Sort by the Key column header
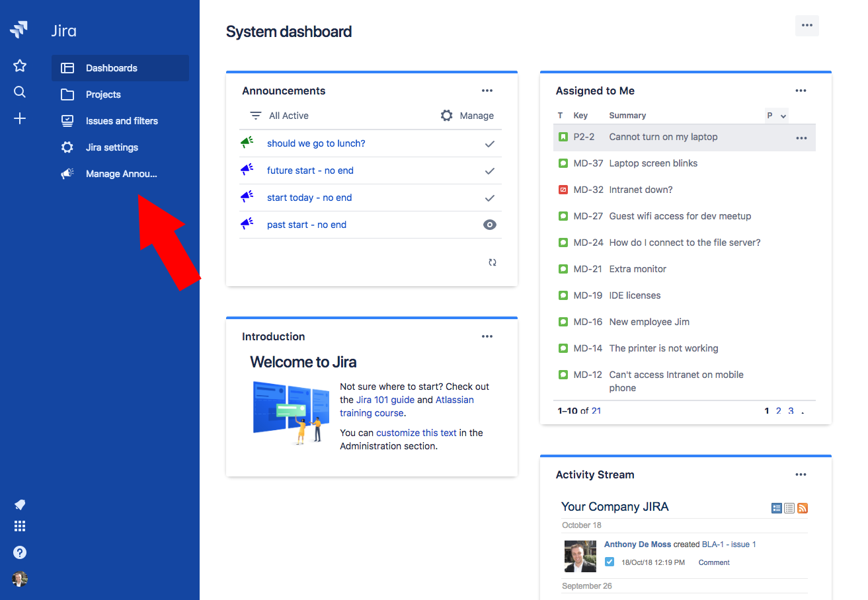This screenshot has height=600, width=868. click(580, 116)
